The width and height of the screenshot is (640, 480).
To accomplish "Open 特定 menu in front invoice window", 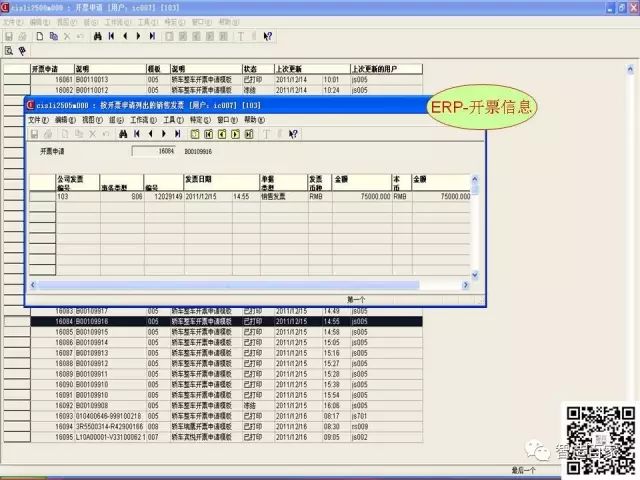I will click(x=200, y=120).
